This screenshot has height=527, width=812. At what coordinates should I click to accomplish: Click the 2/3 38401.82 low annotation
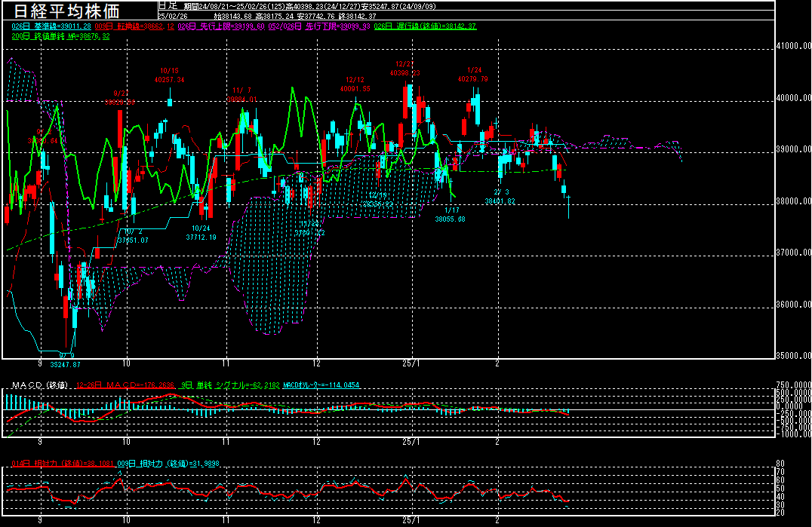(x=500, y=197)
